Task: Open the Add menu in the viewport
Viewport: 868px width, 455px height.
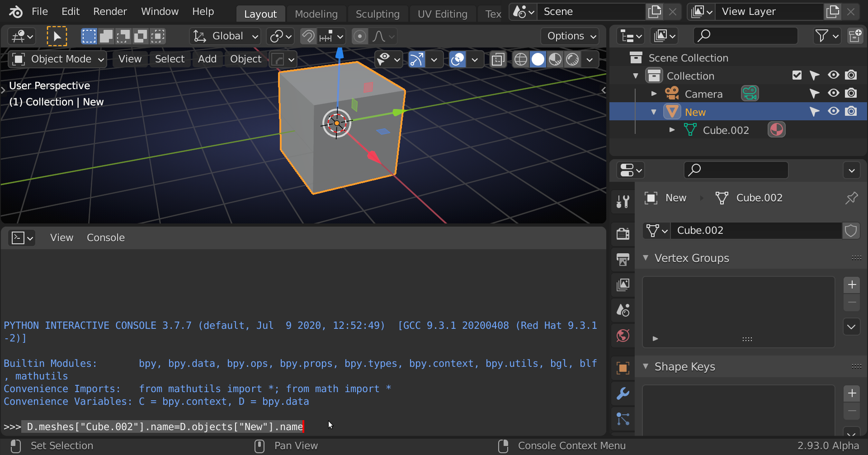Action: click(207, 59)
